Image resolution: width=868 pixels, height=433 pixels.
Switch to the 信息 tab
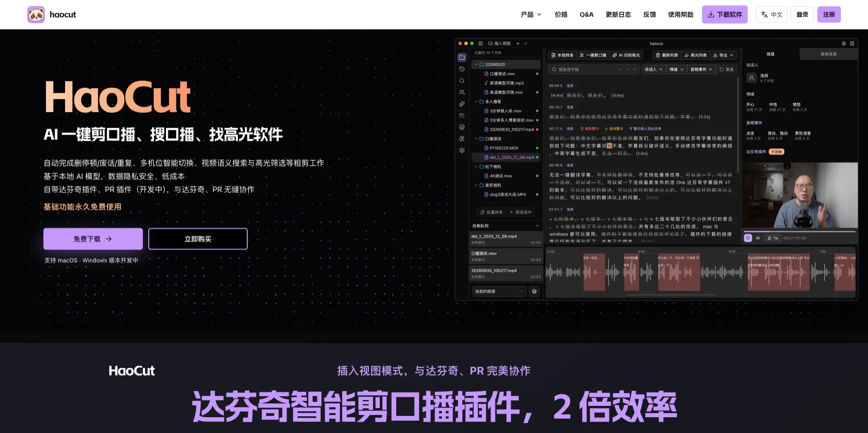[x=770, y=54]
